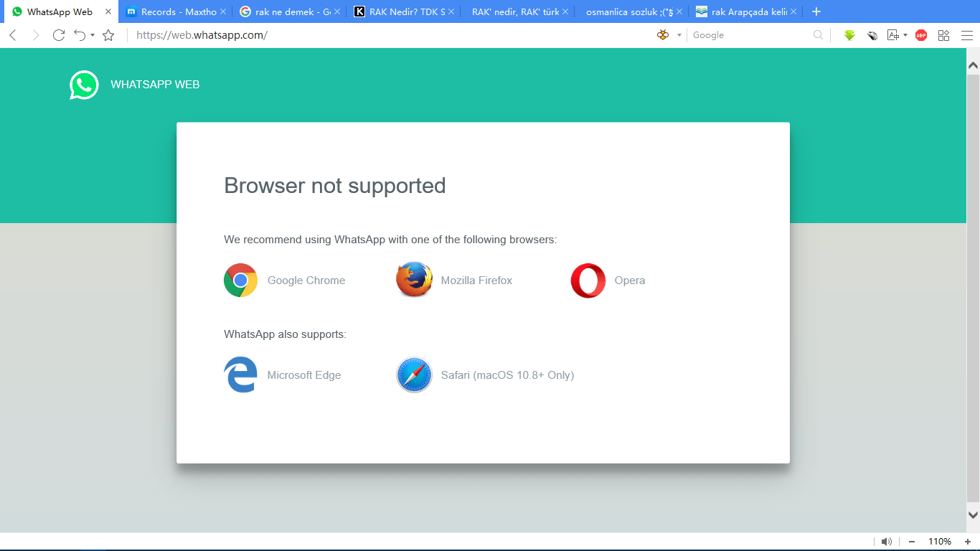Click the magnifier search icon

[x=818, y=35]
